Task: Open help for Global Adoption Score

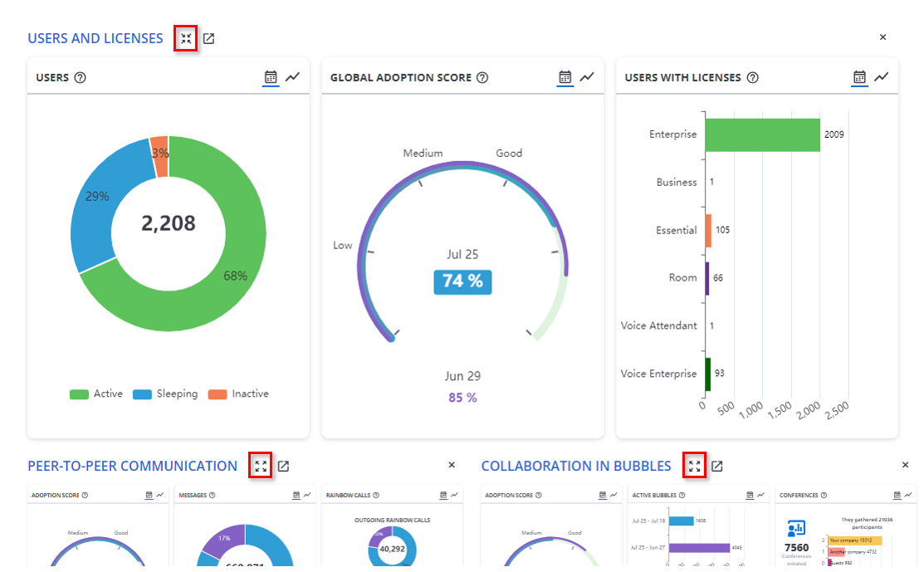Action: [482, 77]
